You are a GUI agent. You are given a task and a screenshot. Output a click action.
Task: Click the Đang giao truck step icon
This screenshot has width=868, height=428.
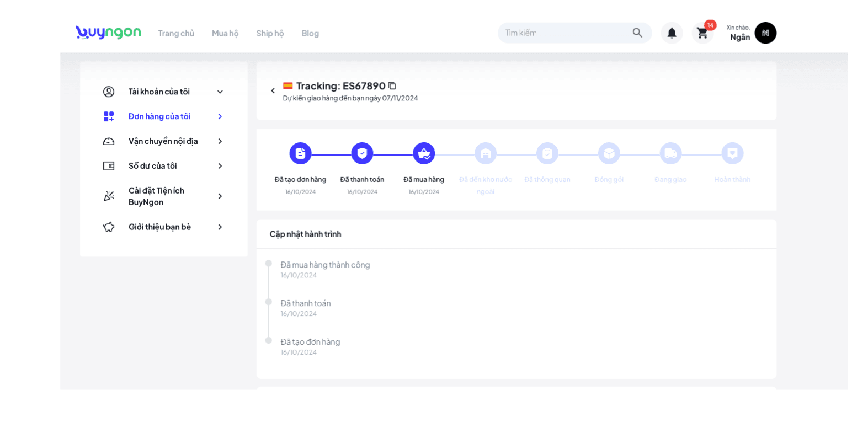tap(671, 153)
